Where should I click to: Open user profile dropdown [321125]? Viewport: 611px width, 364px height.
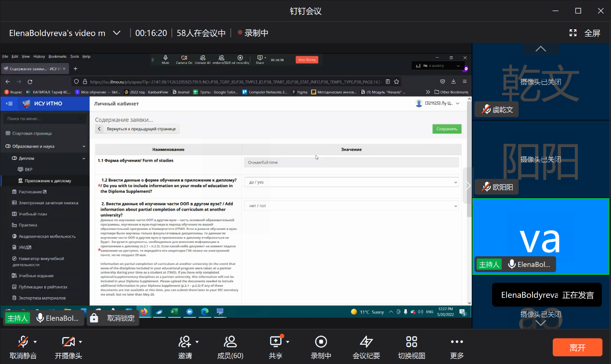click(x=438, y=103)
